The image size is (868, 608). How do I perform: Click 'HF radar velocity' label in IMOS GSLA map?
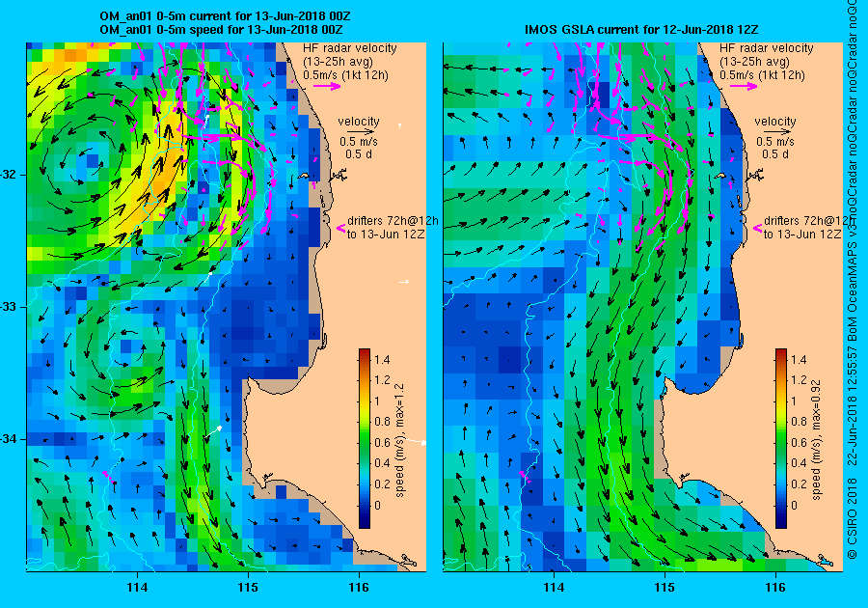(767, 48)
